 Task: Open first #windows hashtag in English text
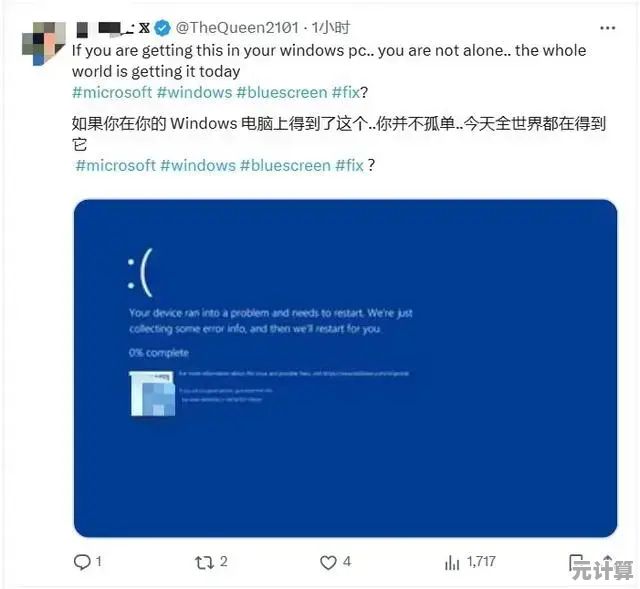(x=194, y=93)
